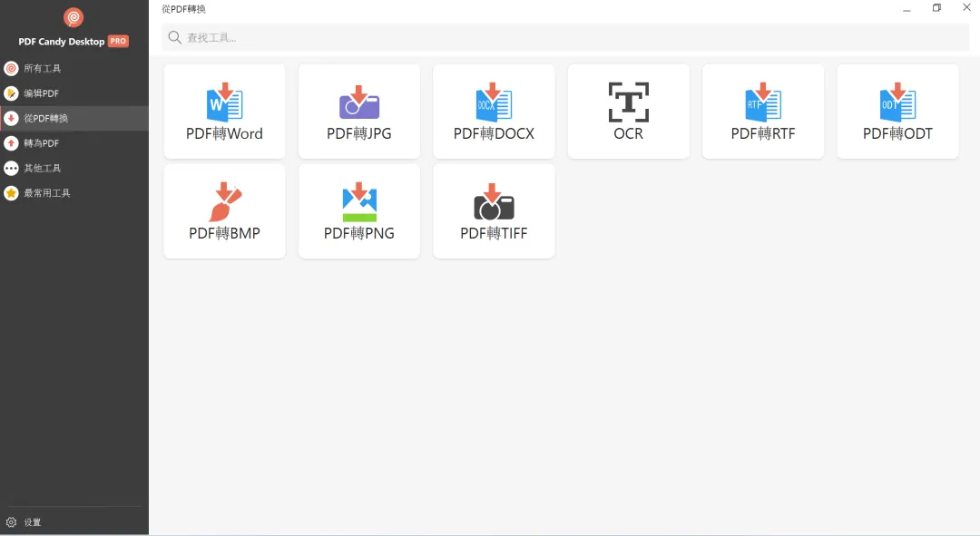This screenshot has height=536, width=980.
Task: Click the PRO badge
Action: point(118,41)
